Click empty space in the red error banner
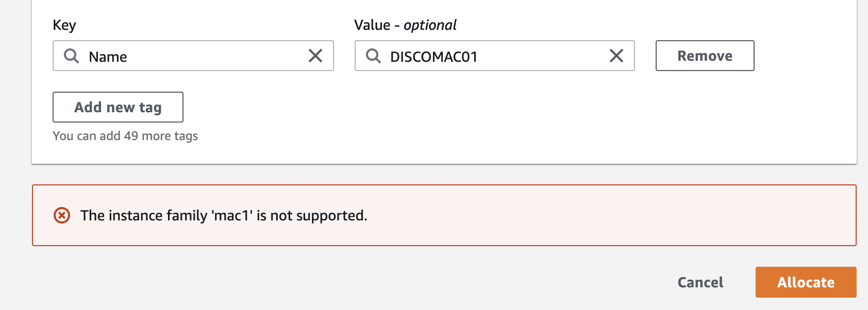 pos(619,215)
